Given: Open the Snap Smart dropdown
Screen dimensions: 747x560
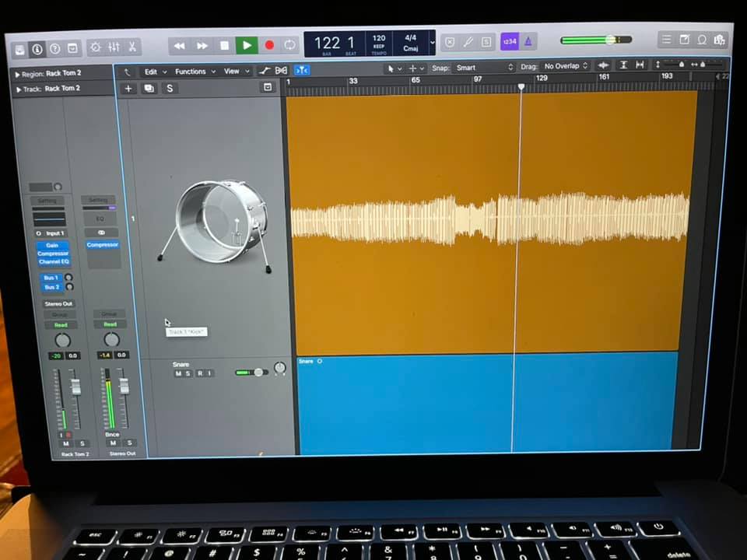Looking at the screenshot, I should pos(484,68).
